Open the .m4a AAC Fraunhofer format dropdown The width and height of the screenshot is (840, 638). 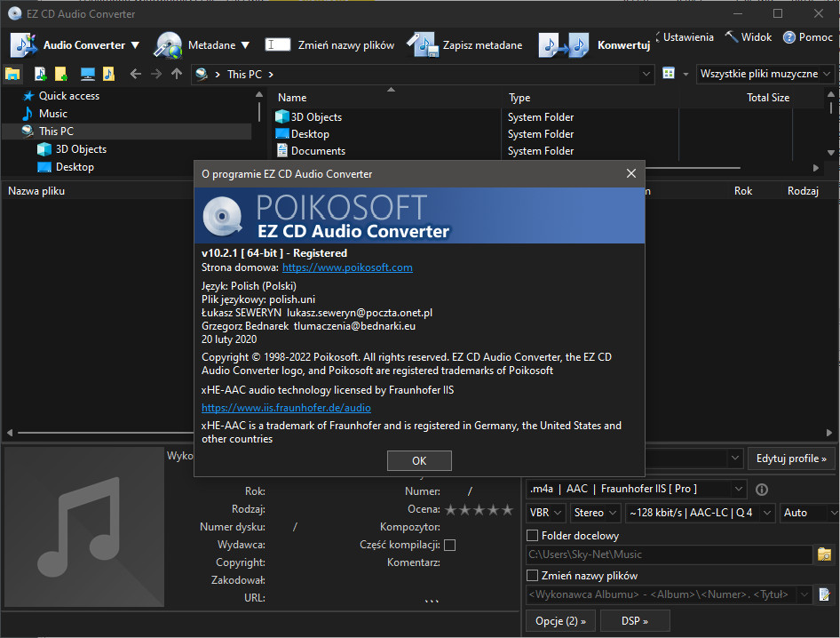(x=637, y=489)
